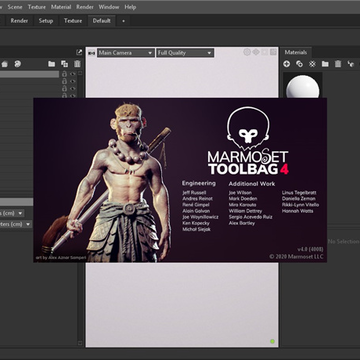Screen dimensions: 360x360
Task: Click the name 'Alex Bartley' in credits
Action: pos(242,223)
